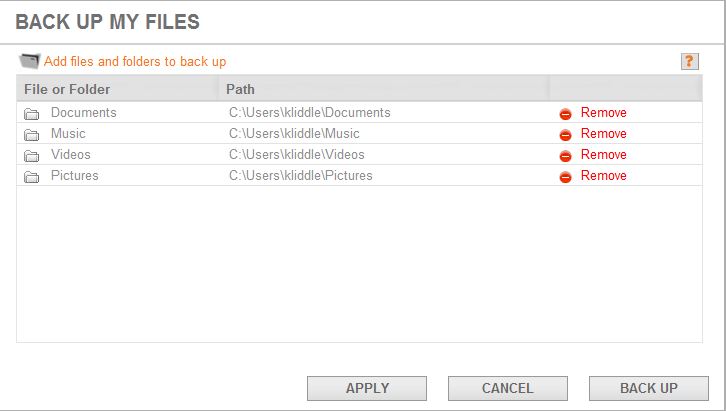The image size is (726, 411).
Task: Sort by the Path column header
Action: coord(383,89)
